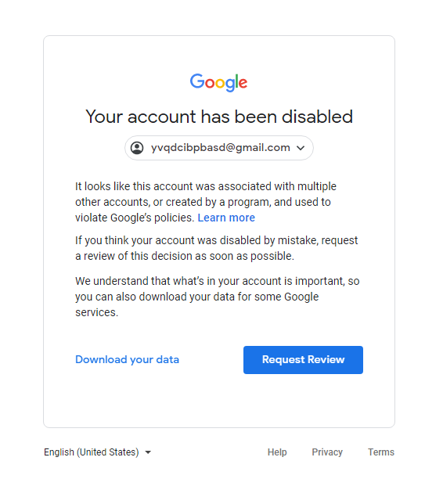
Task: Click the Request Review button
Action: point(303,360)
